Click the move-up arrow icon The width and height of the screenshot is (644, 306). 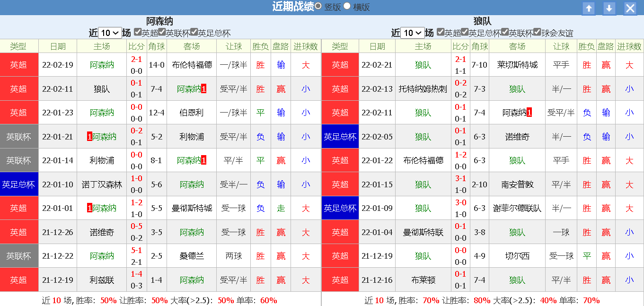[x=589, y=8]
